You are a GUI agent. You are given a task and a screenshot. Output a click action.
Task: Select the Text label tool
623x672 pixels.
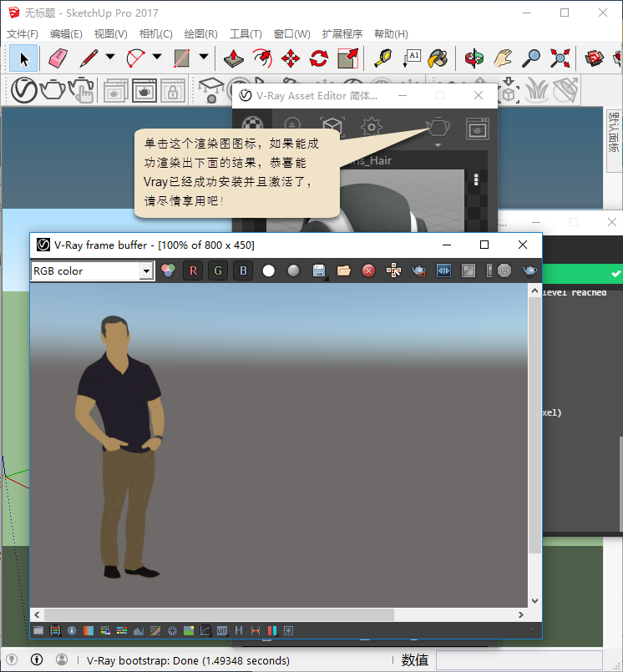412,58
